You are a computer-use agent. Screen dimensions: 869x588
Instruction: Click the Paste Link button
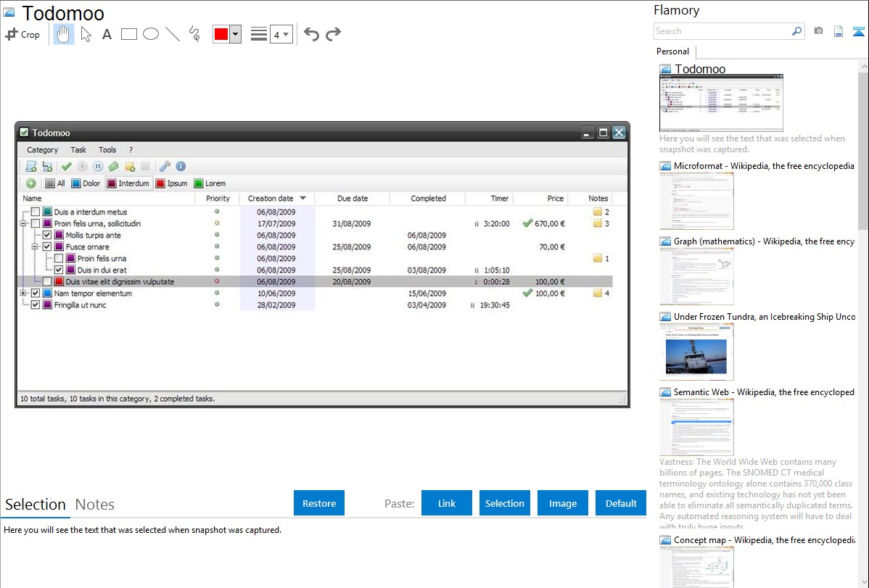click(447, 503)
